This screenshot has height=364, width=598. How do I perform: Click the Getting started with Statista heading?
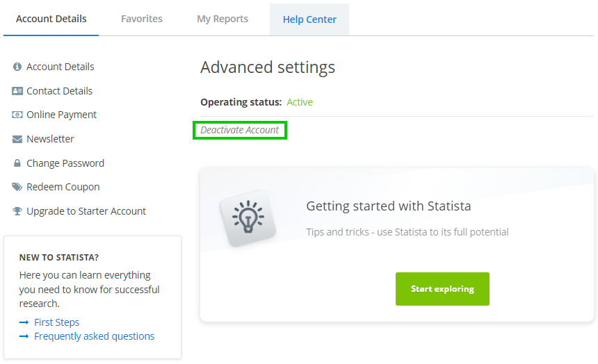click(388, 206)
